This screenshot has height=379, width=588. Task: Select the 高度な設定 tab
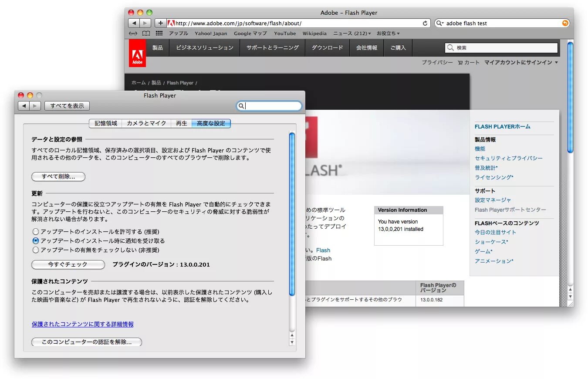(211, 123)
